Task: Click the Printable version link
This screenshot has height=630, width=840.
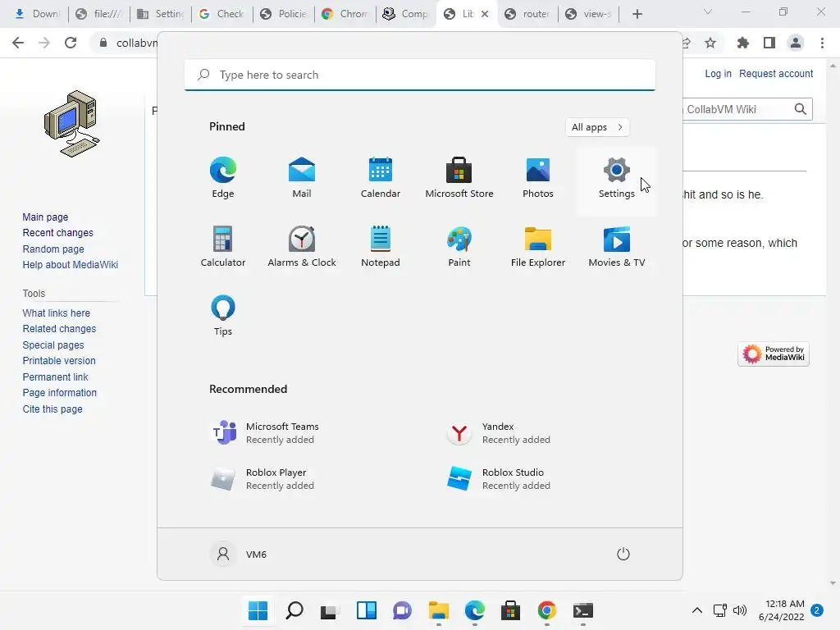Action: 59,361
